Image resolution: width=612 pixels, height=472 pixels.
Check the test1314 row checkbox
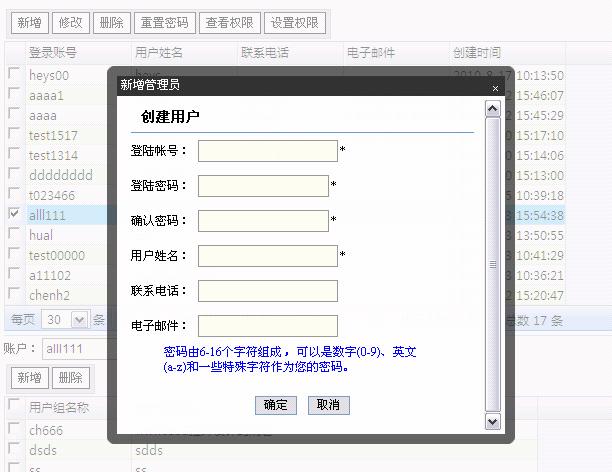(x=14, y=154)
